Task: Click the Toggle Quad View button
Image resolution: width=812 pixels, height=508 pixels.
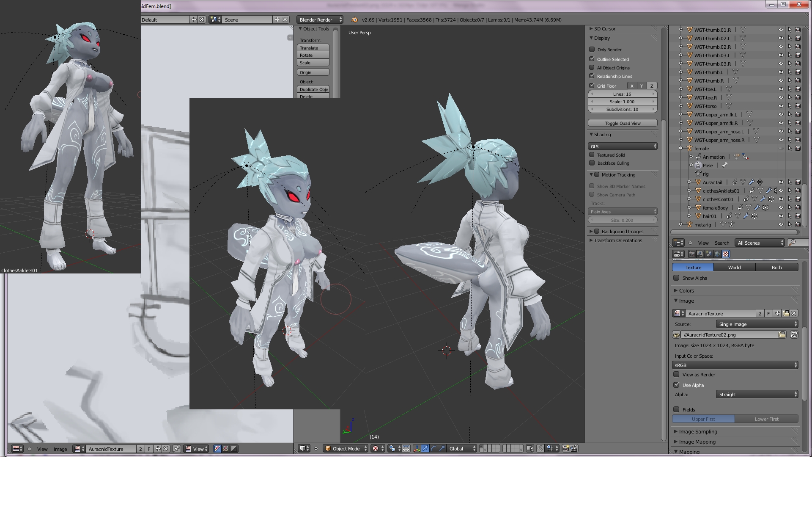Action: [622, 123]
